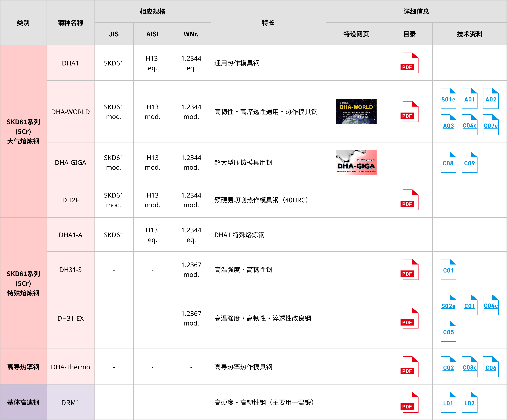Open the DH31-S catalog PDF icon
507x420 pixels.
[x=409, y=270]
